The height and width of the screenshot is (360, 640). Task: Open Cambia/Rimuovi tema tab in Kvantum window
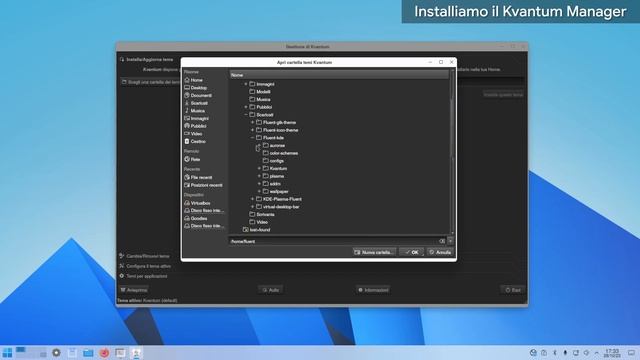coord(144,256)
